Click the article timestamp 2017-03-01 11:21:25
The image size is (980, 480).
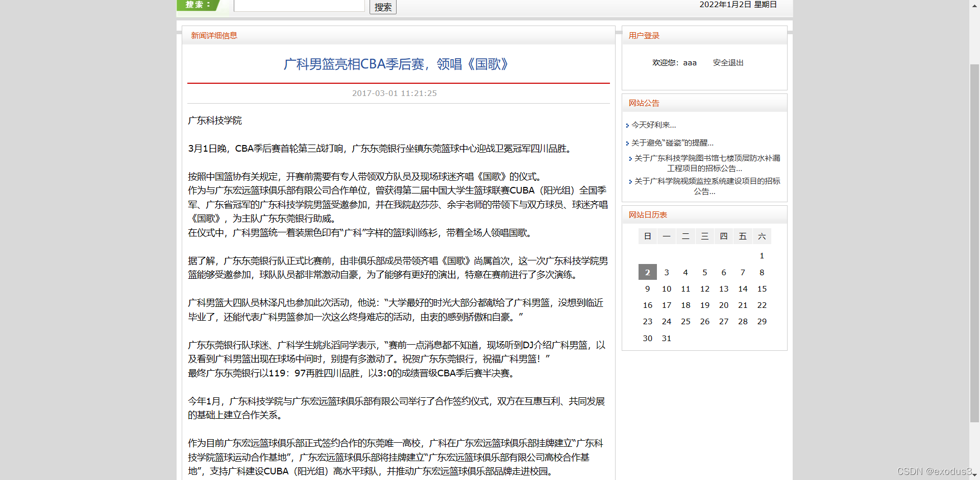395,93
